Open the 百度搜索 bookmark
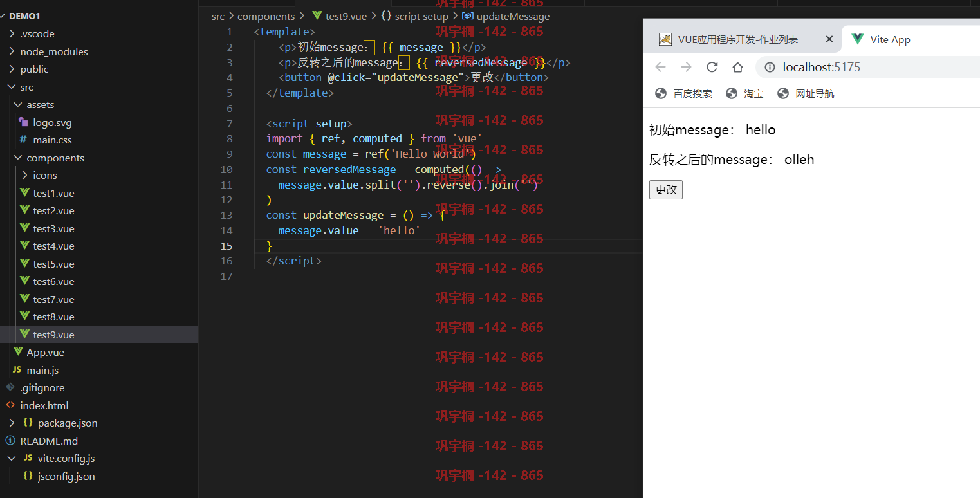 (683, 93)
